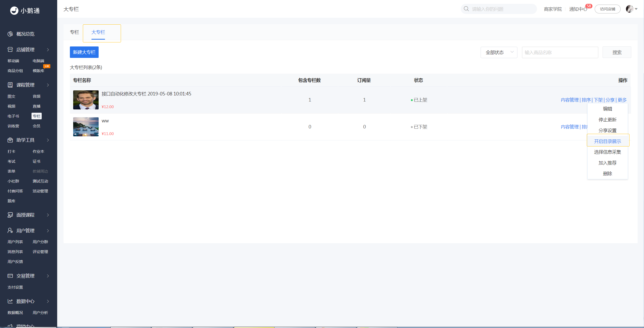Click the 助学工具 toolbox icon

click(x=10, y=140)
